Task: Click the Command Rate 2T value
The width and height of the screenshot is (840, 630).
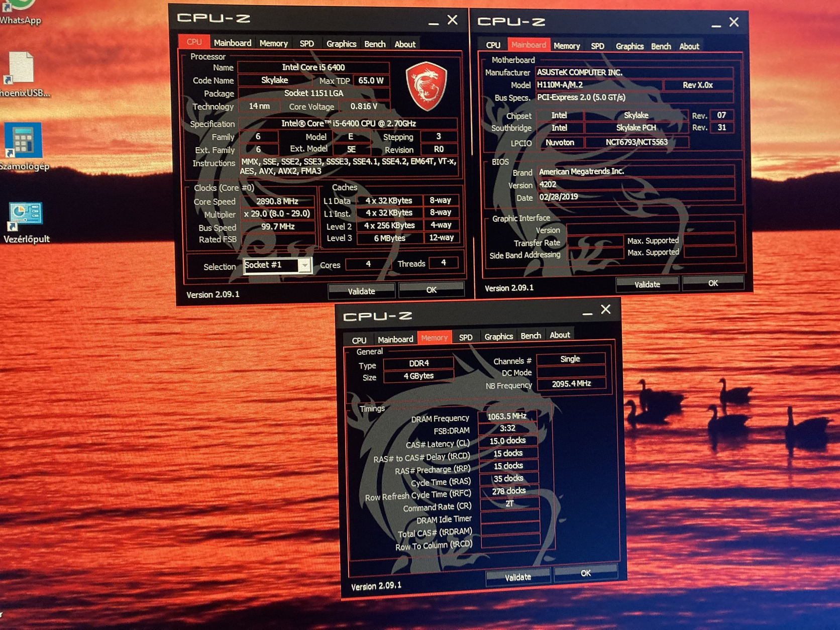Action: (x=509, y=503)
